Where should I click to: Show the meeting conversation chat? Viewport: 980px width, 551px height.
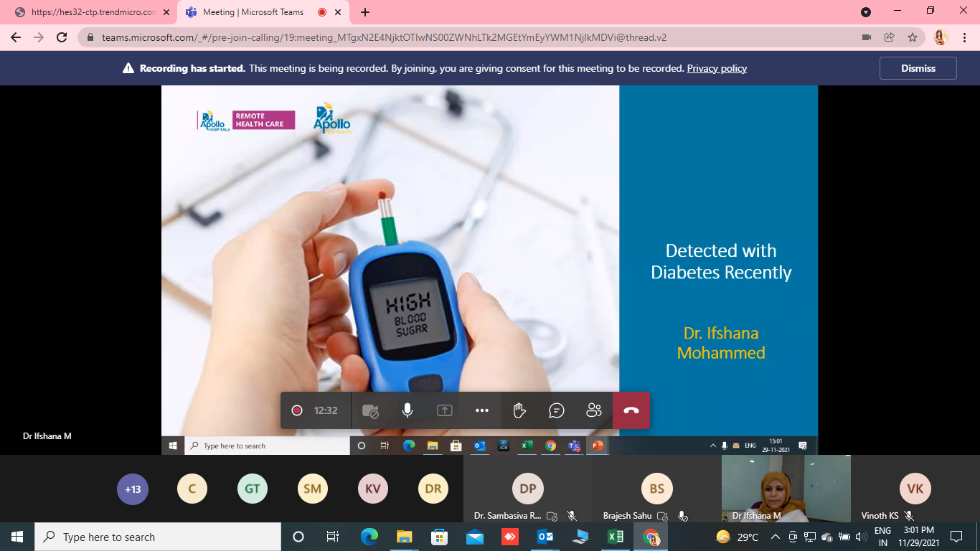tap(557, 410)
